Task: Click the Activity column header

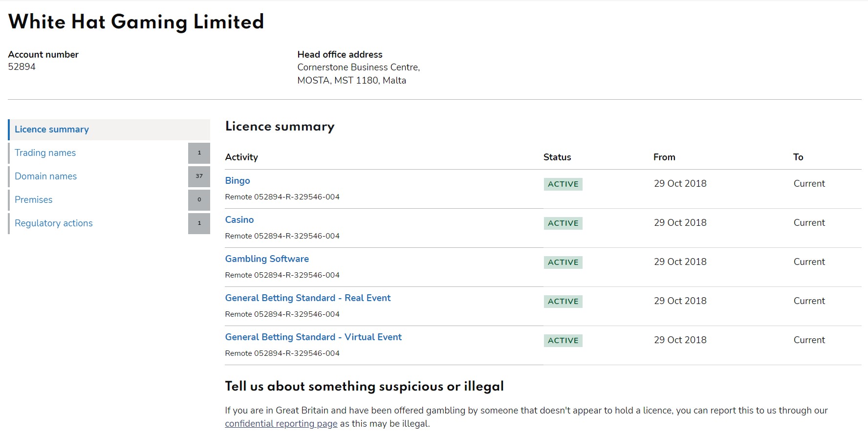Action: tap(241, 157)
